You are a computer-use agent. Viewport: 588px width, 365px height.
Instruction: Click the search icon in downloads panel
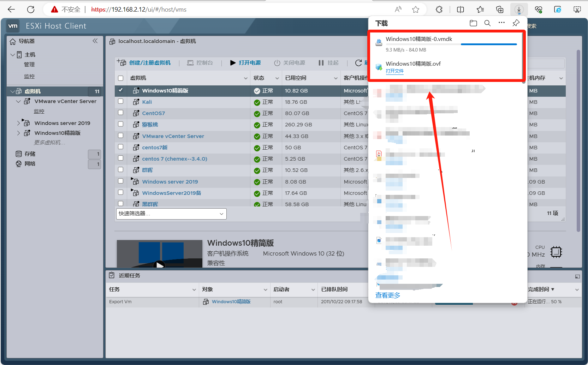coord(487,23)
